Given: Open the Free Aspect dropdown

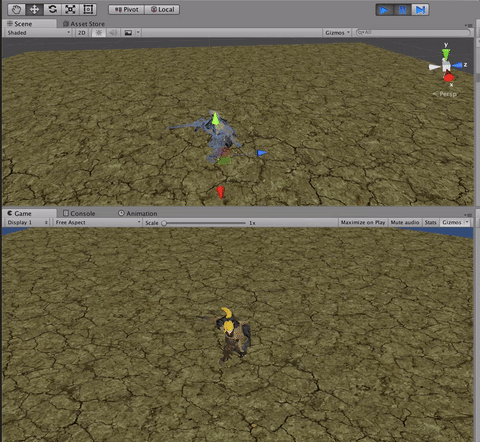Looking at the screenshot, I should pos(98,222).
